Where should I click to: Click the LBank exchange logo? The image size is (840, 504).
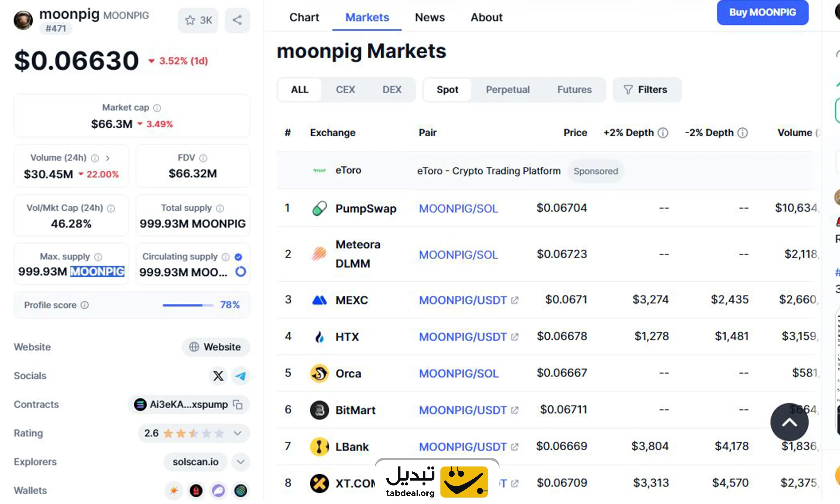[x=319, y=447]
